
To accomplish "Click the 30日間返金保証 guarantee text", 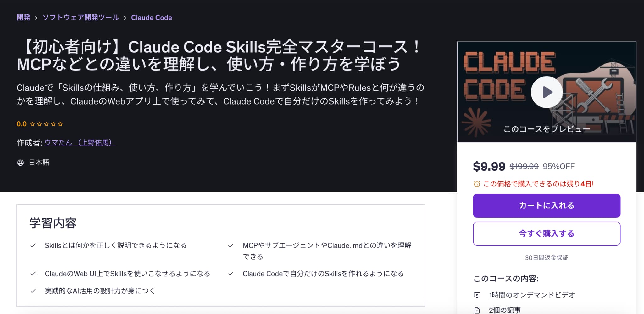I will tap(547, 258).
